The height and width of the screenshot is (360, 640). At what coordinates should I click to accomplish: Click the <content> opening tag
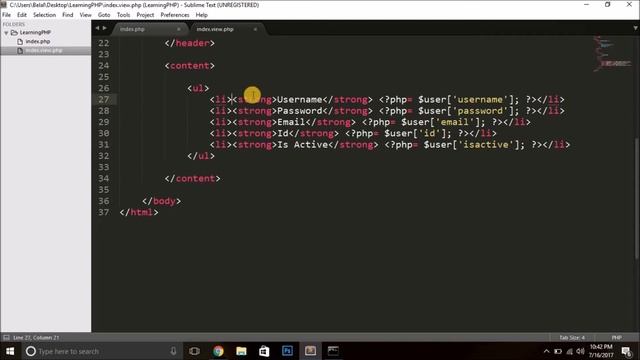click(190, 66)
